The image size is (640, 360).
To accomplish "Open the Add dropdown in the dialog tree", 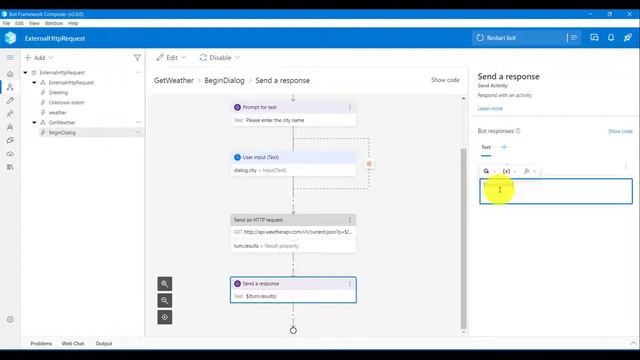I will [x=39, y=58].
